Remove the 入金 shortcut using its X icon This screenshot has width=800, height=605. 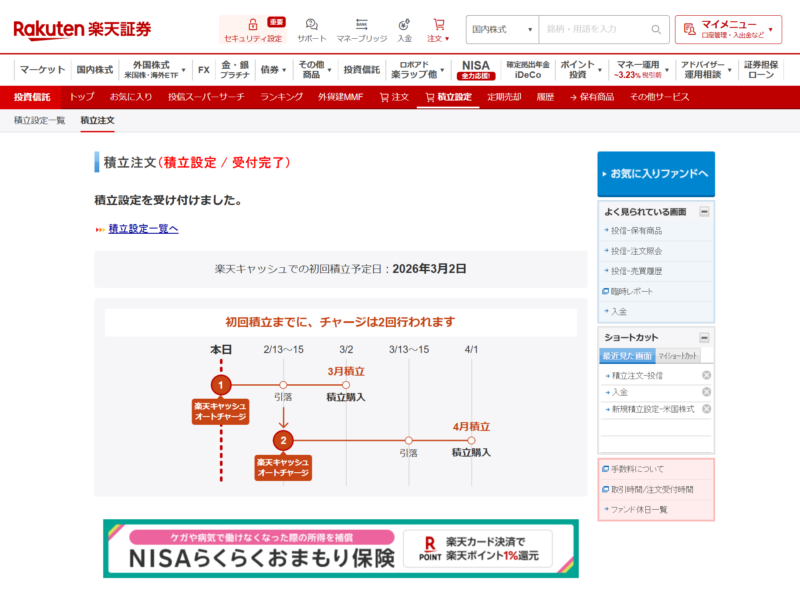tap(705, 391)
